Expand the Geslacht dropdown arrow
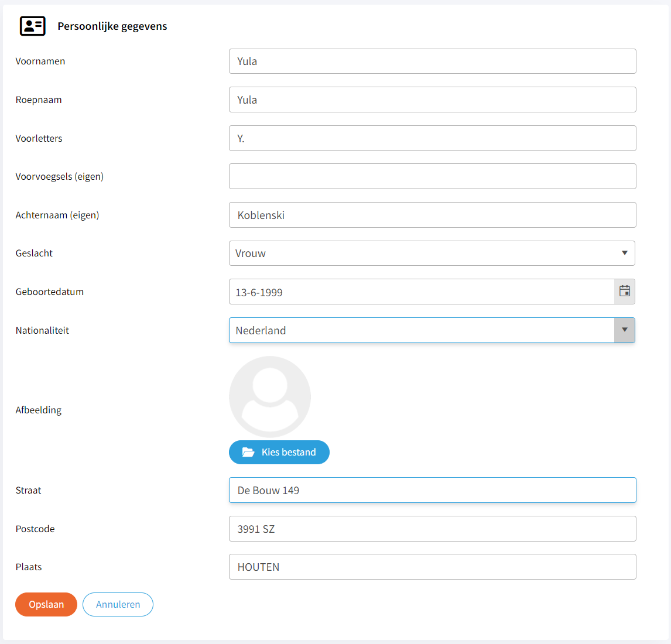The height and width of the screenshot is (644, 671). (624, 254)
